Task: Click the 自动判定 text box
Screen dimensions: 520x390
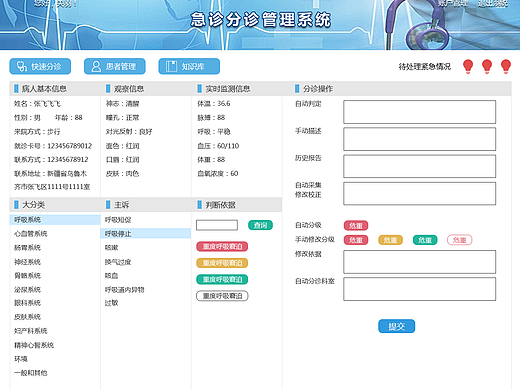Action: click(x=420, y=112)
